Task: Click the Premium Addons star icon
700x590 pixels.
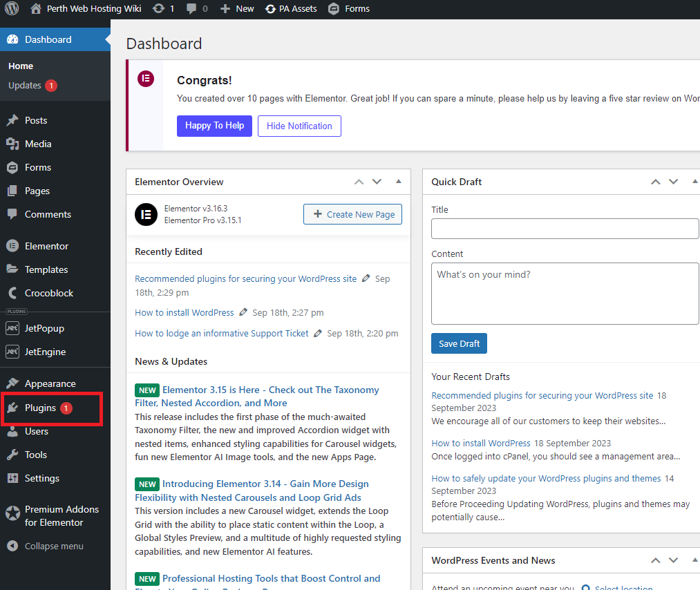Action: 12,513
